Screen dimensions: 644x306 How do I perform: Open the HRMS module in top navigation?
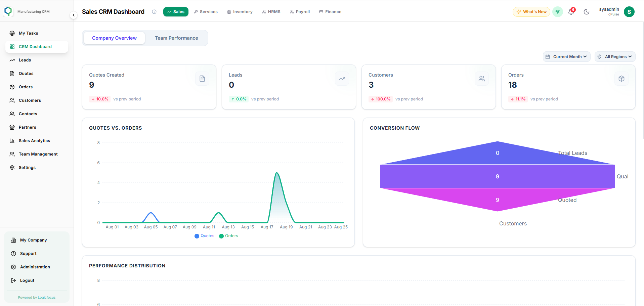tap(271, 12)
